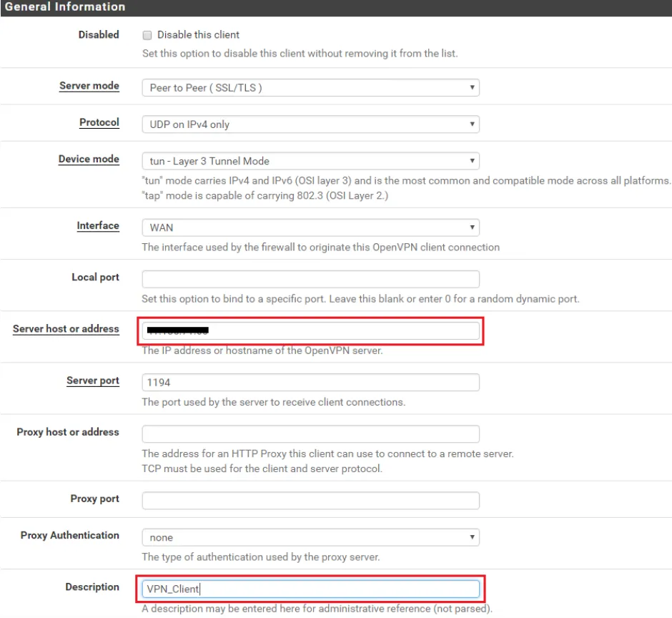Open the Server mode dropdown
Image resolution: width=672 pixels, height=618 pixels.
pyautogui.click(x=310, y=87)
